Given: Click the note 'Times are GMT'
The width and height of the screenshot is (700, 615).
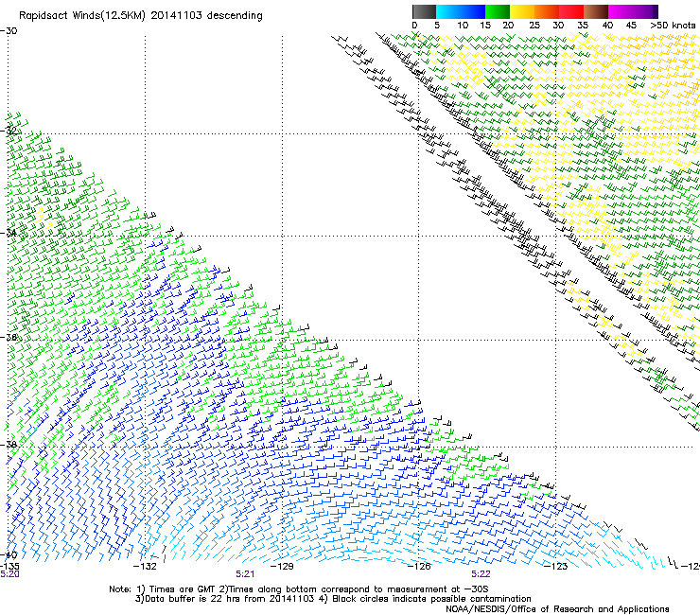Looking at the screenshot, I should [184, 589].
